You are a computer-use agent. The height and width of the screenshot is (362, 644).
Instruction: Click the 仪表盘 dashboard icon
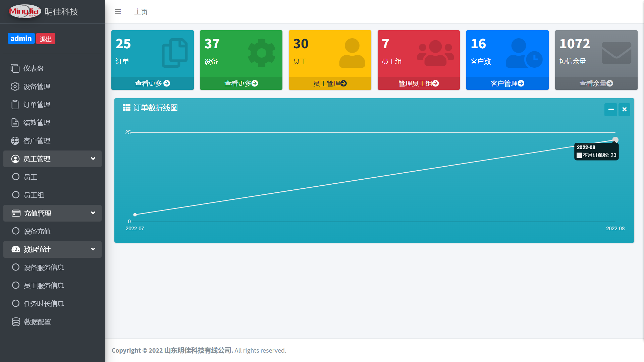15,68
